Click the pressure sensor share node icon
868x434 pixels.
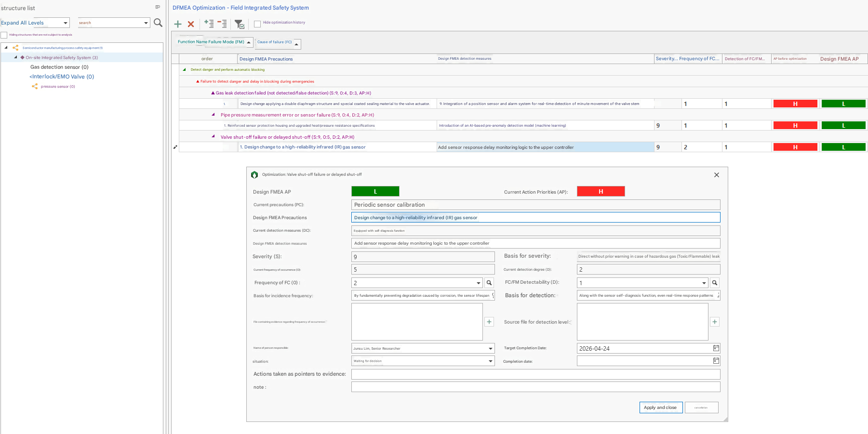pos(35,86)
